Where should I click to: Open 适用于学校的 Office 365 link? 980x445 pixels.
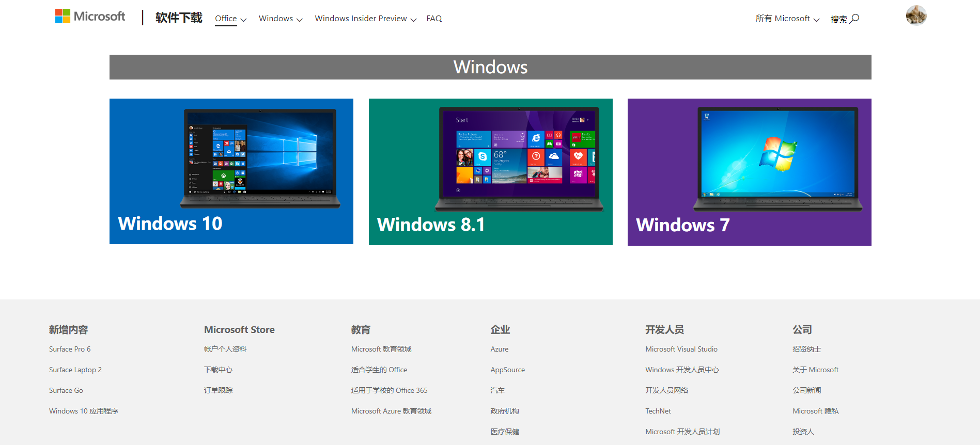click(x=390, y=390)
